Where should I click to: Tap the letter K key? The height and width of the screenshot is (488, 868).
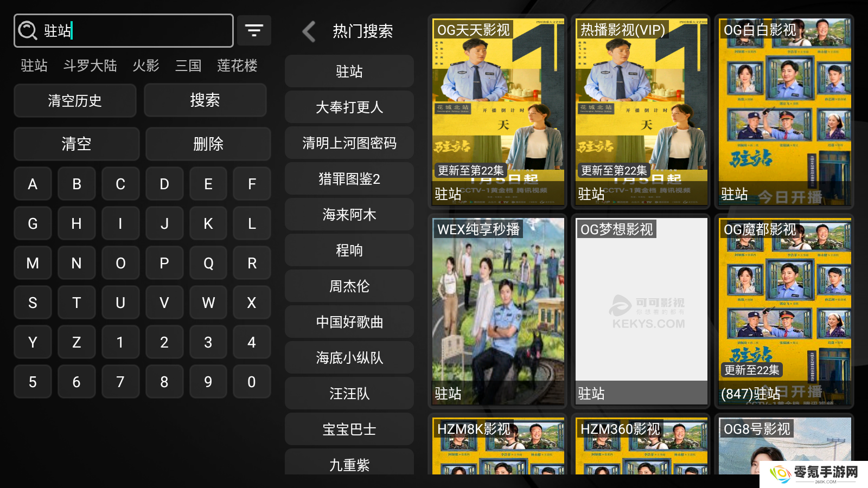pos(208,223)
